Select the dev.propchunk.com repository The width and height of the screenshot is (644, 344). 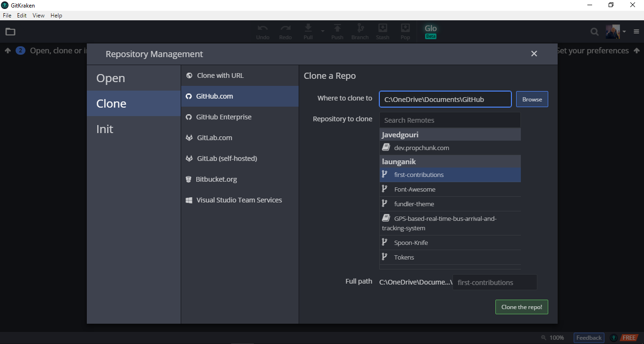coord(450,148)
